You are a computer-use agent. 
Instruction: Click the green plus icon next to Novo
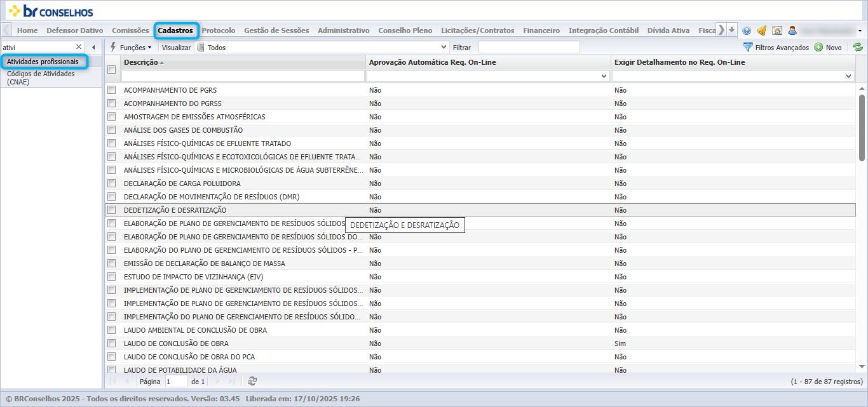coord(818,47)
